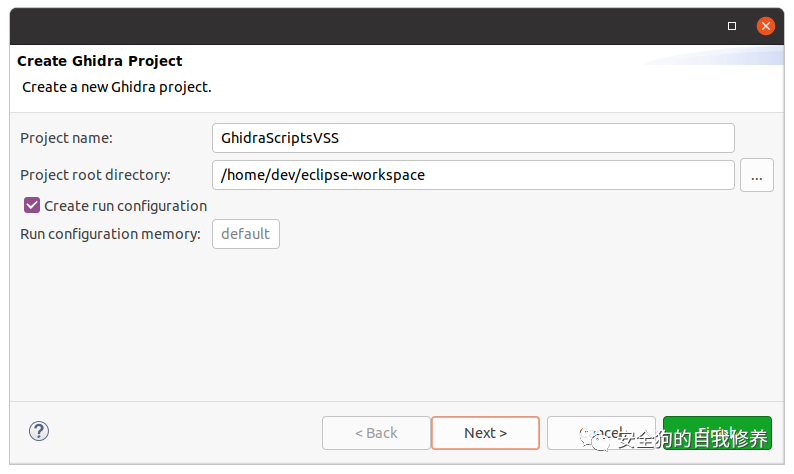Click the Run configuration memory default field
Image resolution: width=794 pixels, height=474 pixels.
(246, 234)
